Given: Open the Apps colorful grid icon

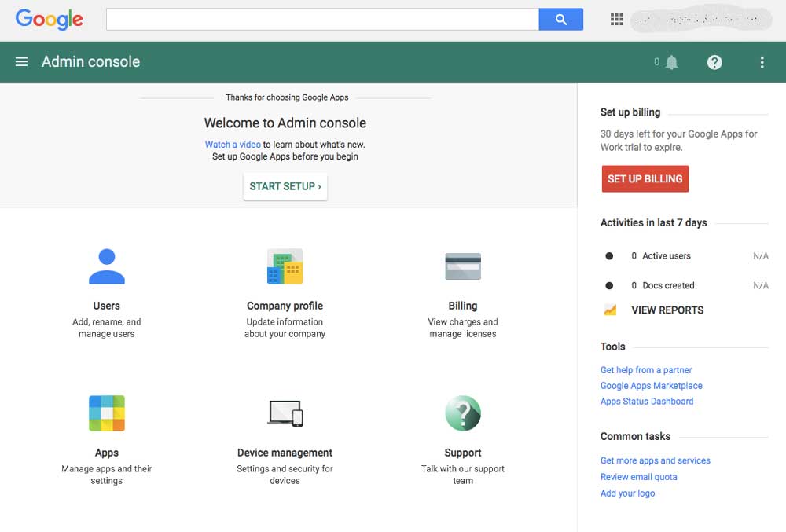Looking at the screenshot, I should pos(107,413).
